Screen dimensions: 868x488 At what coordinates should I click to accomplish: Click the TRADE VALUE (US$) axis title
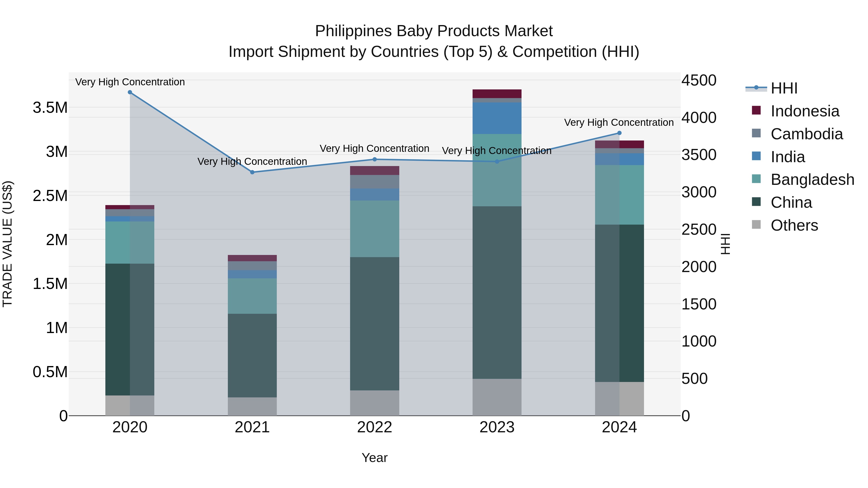[x=7, y=244]
